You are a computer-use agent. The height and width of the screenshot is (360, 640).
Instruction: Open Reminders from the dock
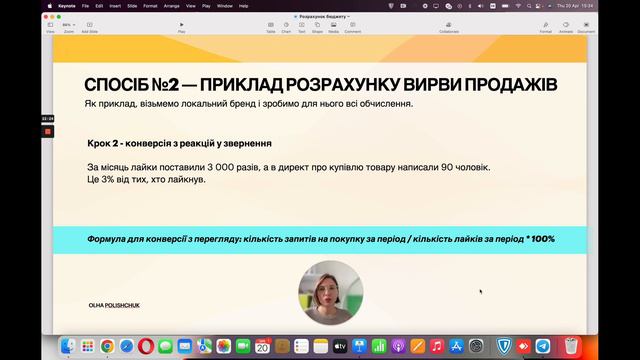click(x=301, y=347)
